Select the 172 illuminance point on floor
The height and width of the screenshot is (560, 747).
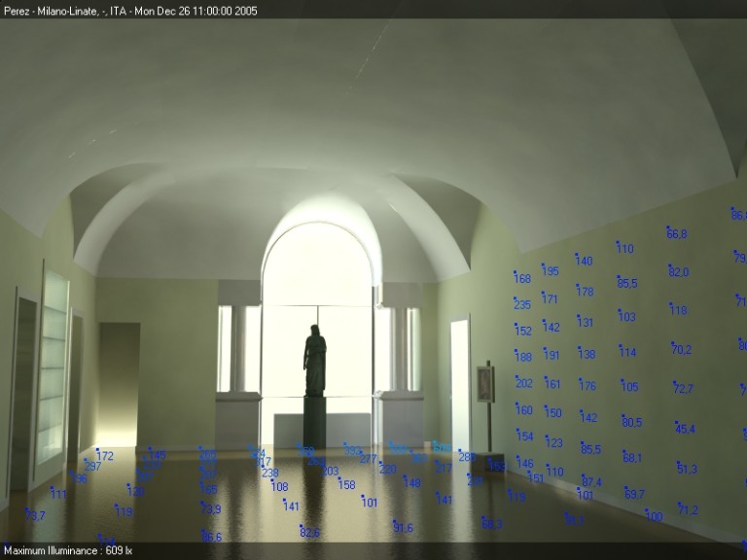[105, 456]
